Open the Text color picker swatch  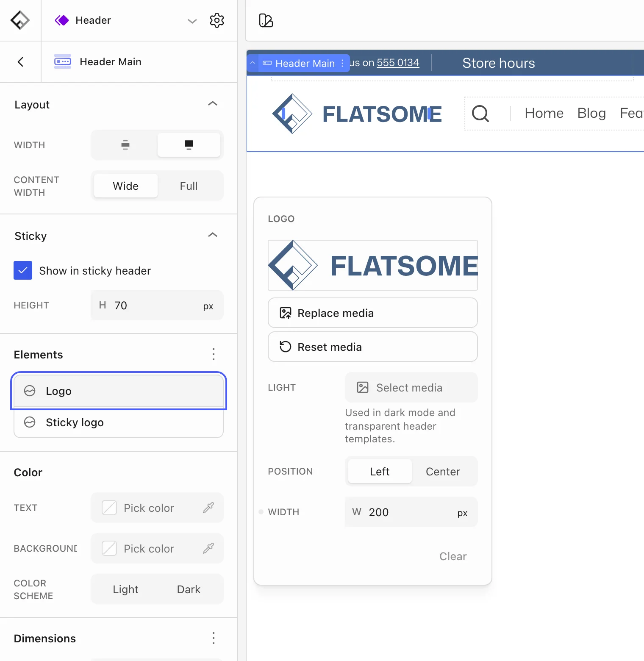[x=109, y=508]
